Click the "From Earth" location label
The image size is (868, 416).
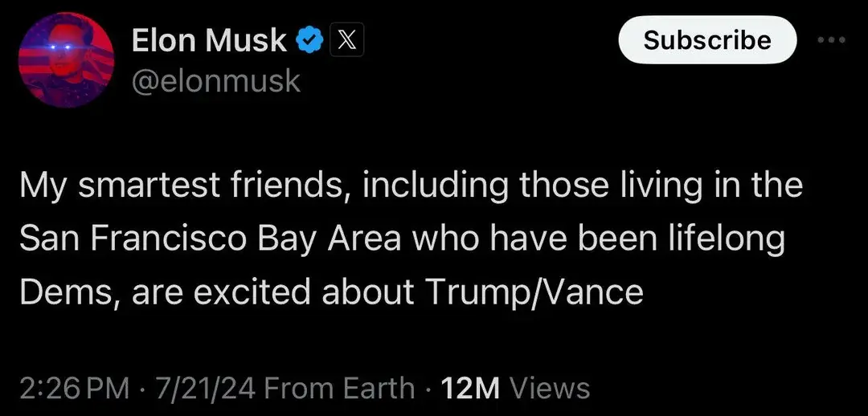[339, 389]
